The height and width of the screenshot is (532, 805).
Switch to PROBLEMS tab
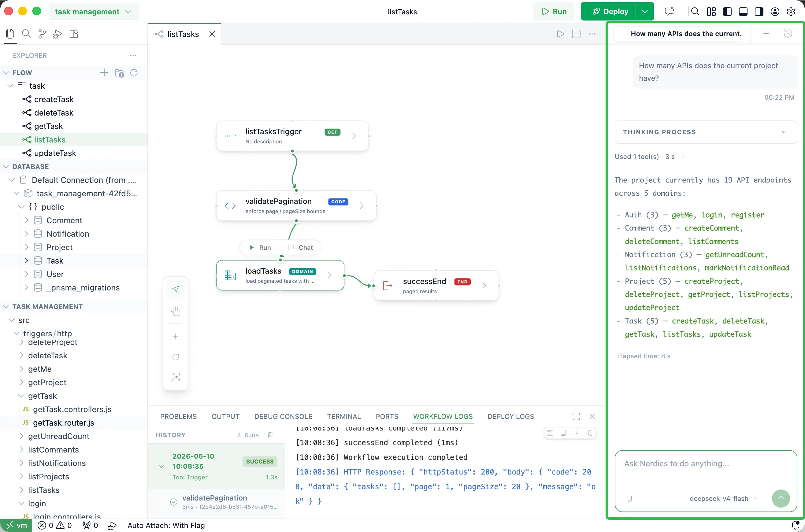(179, 416)
